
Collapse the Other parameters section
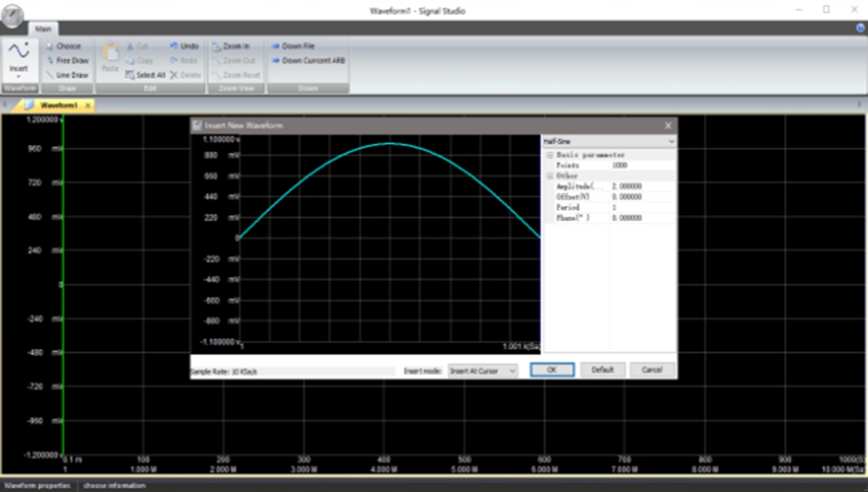coord(549,176)
